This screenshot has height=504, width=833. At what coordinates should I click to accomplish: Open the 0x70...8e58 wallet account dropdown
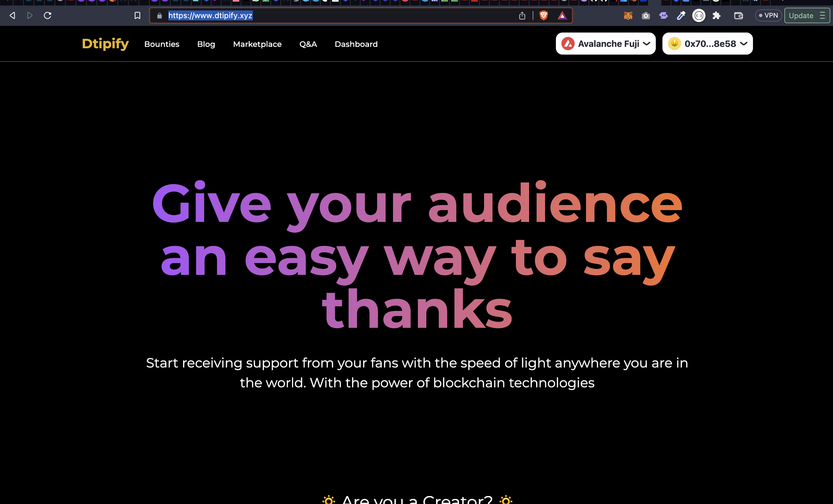707,44
